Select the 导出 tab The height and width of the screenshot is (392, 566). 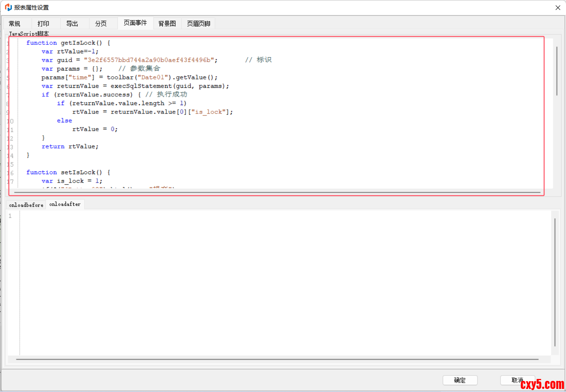click(x=72, y=24)
